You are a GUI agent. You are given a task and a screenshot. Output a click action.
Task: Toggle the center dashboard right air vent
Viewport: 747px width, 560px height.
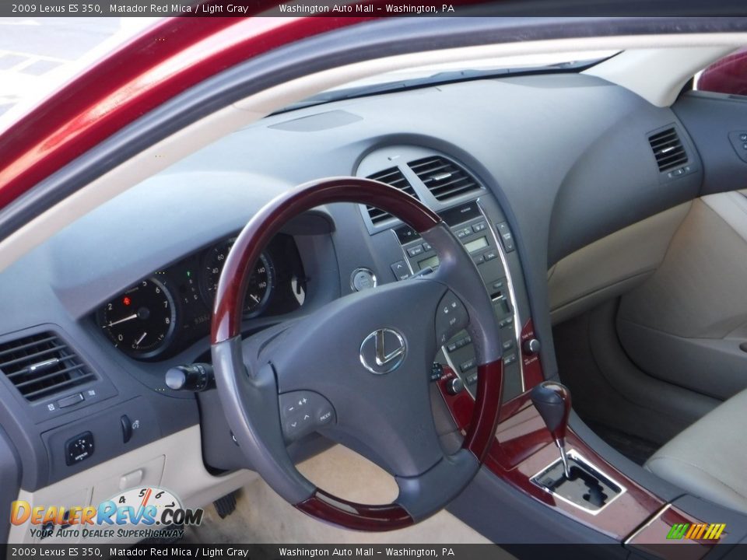(x=444, y=177)
